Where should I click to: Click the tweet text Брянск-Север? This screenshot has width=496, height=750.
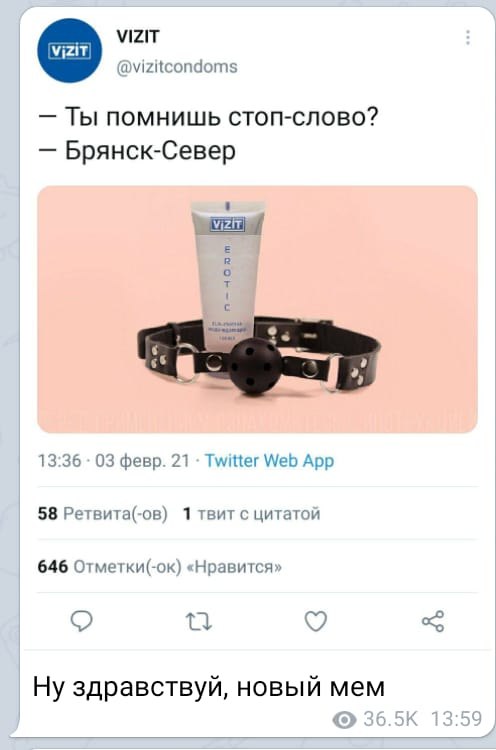click(150, 151)
